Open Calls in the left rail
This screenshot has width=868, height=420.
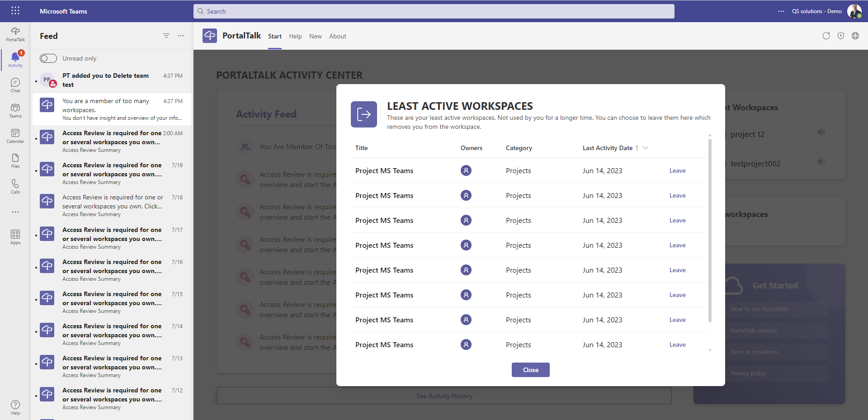[x=15, y=186]
